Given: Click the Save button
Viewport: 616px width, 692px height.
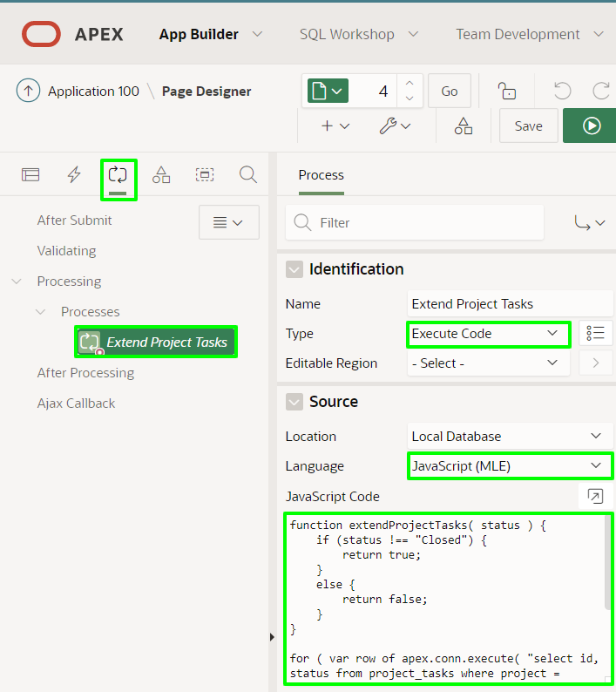Looking at the screenshot, I should (529, 126).
